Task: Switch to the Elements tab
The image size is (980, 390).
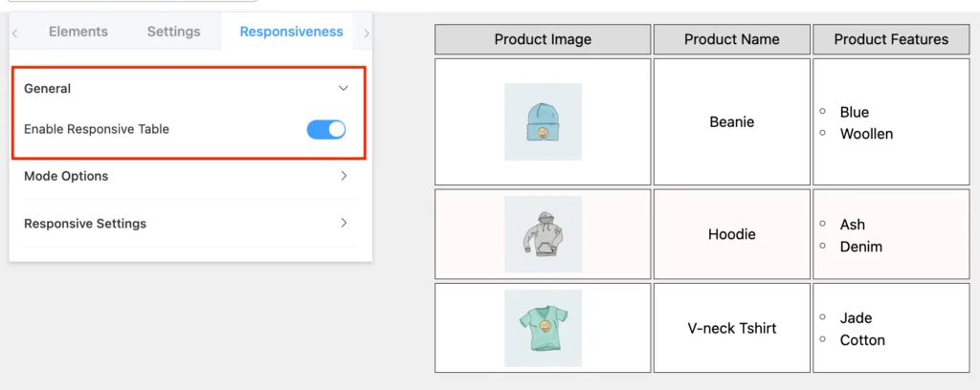Action: pyautogui.click(x=78, y=32)
